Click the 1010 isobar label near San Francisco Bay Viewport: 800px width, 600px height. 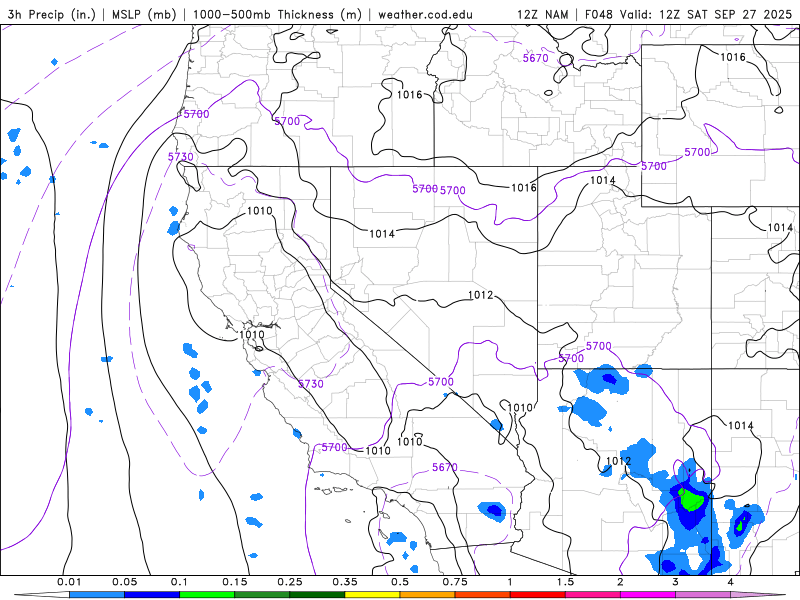coord(252,335)
